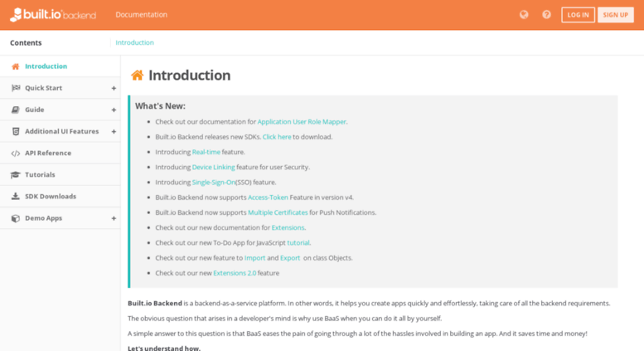Click the globe icon in the header
This screenshot has width=644, height=351.
524,15
